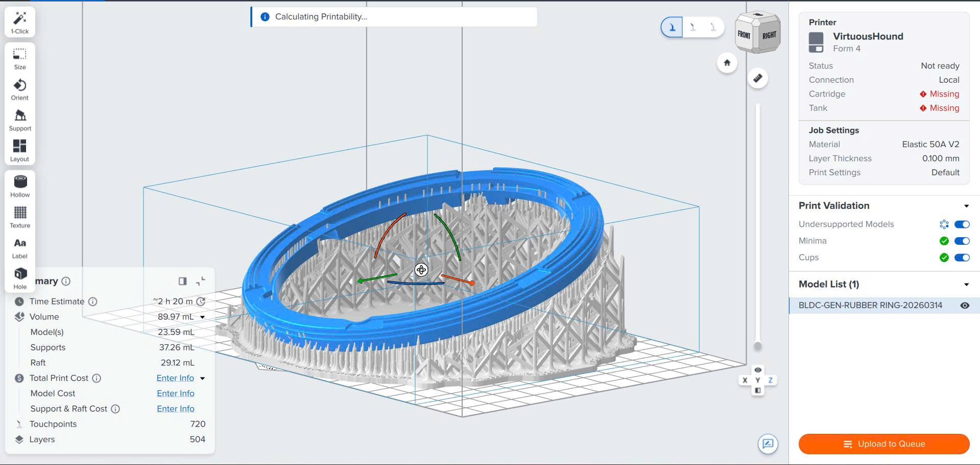Select the first support view mode button
Screen dimensions: 980x465
(x=672, y=27)
